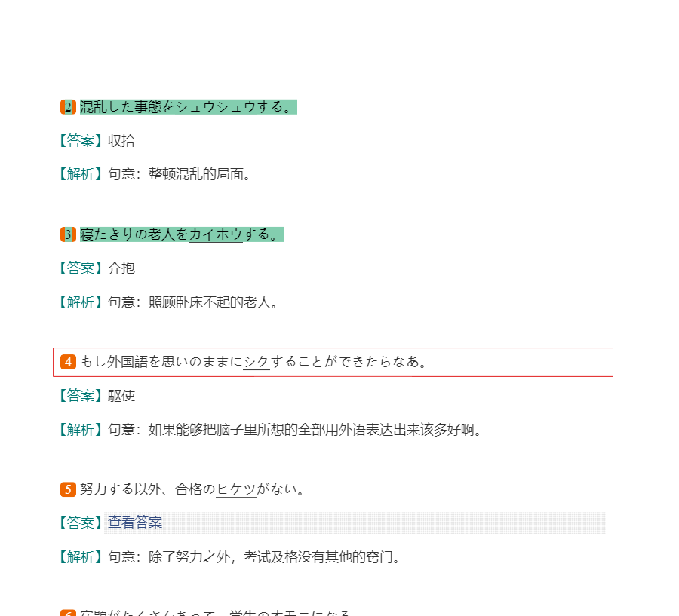
Task: Click the orange number 5 question badge
Action: click(68, 489)
